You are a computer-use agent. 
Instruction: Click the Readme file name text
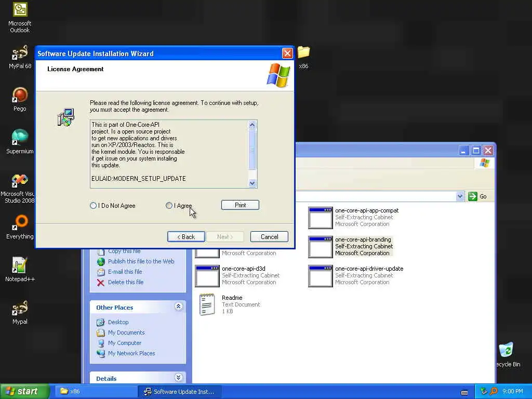(x=232, y=298)
